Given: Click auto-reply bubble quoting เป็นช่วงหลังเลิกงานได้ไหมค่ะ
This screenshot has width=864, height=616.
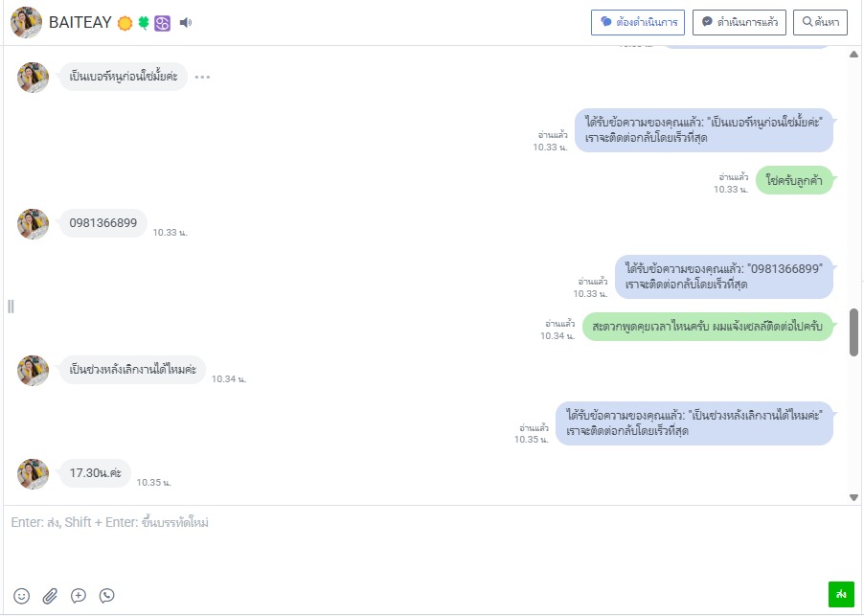Looking at the screenshot, I should [694, 423].
